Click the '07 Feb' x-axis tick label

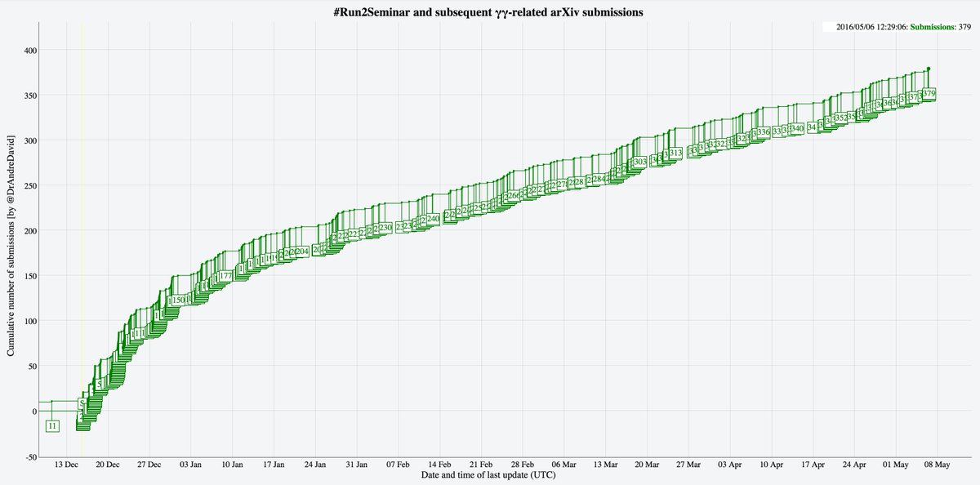click(399, 465)
